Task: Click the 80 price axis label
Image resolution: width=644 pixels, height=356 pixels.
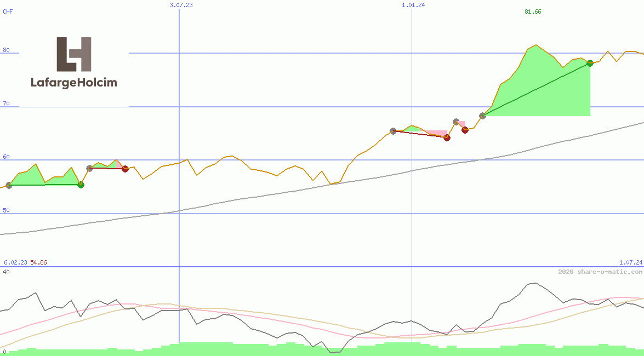Action: pyautogui.click(x=5, y=49)
